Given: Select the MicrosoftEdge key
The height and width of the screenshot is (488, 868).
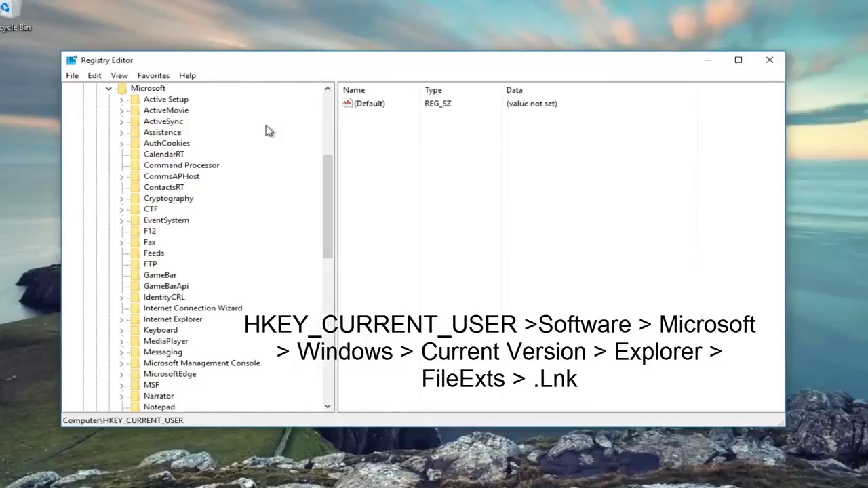Looking at the screenshot, I should coord(170,373).
